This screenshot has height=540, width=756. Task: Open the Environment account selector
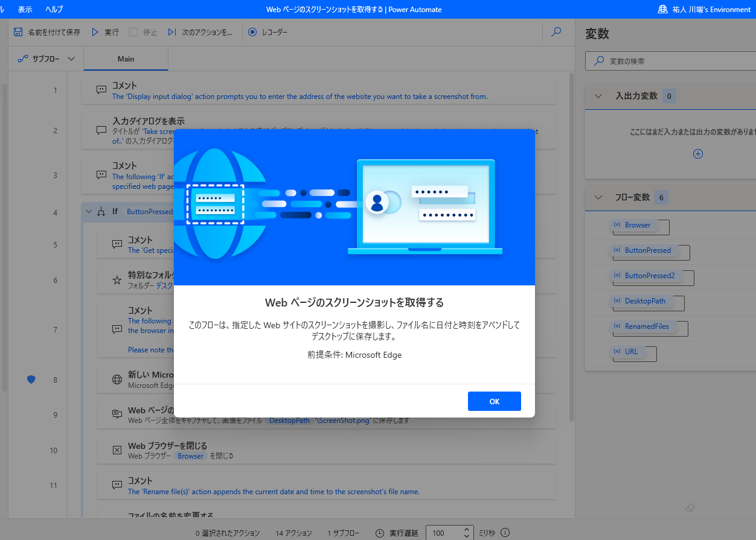point(704,10)
